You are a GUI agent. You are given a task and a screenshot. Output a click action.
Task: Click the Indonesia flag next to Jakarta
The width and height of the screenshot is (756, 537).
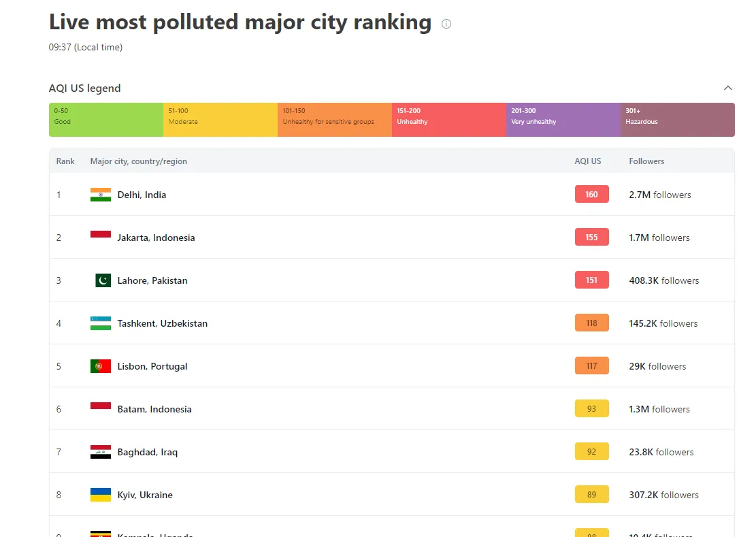[101, 235]
